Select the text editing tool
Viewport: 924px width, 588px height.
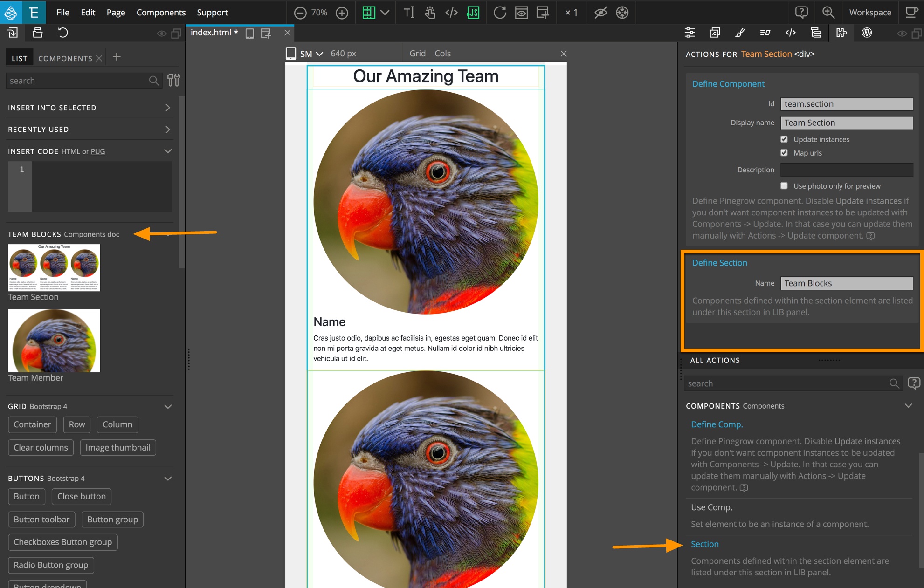tap(409, 13)
